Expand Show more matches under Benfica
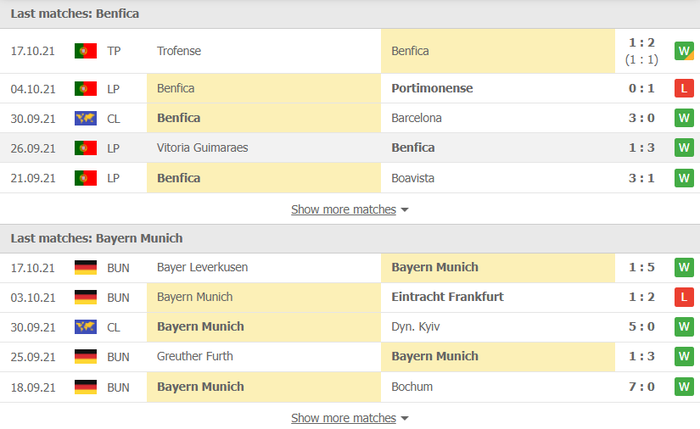 click(x=343, y=209)
